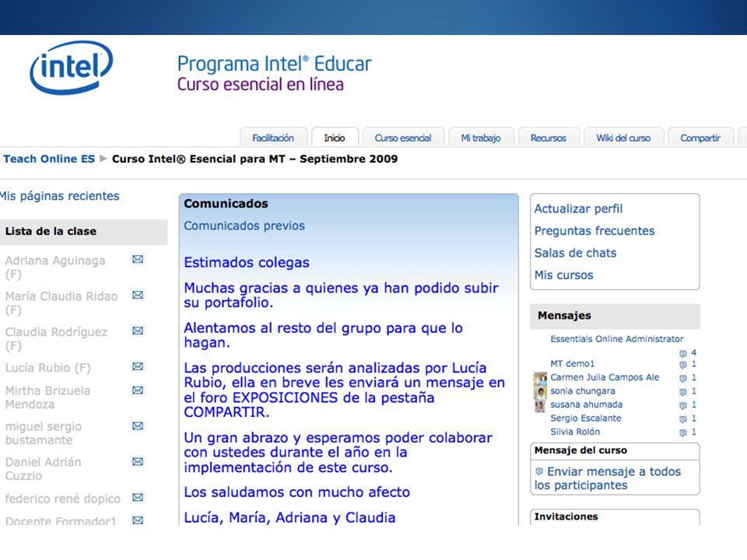
Task: Click Teach Online ES breadcrumb link
Action: click(49, 159)
